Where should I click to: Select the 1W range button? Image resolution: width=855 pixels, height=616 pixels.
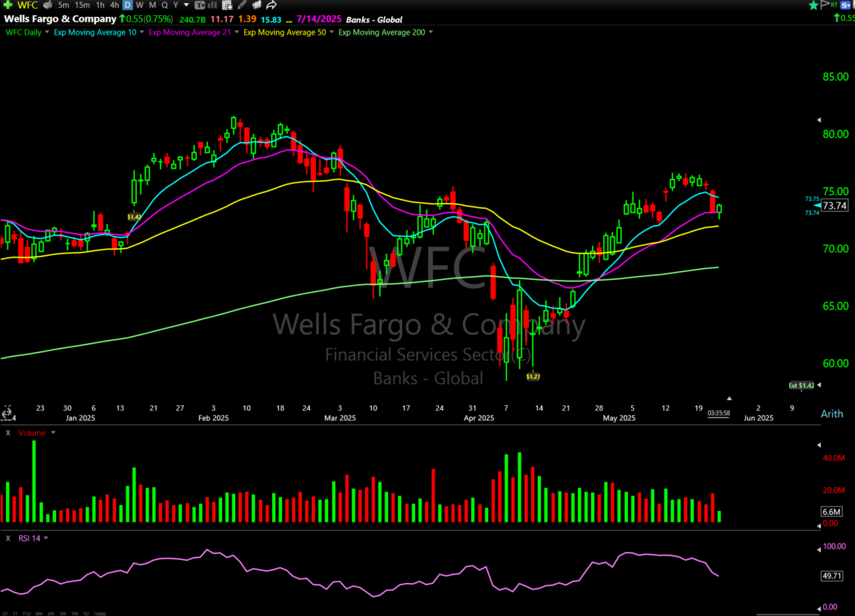click(x=74, y=613)
